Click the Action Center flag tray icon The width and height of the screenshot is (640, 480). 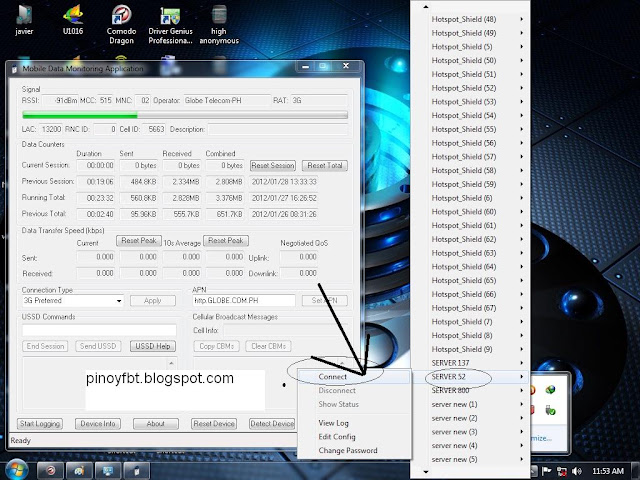coord(547,471)
